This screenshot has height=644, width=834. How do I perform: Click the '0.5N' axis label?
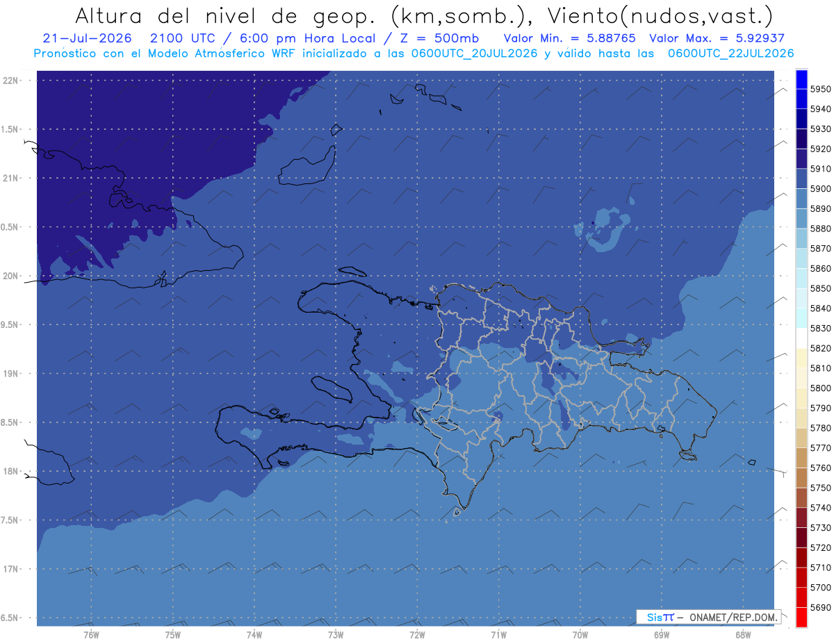(x=10, y=227)
